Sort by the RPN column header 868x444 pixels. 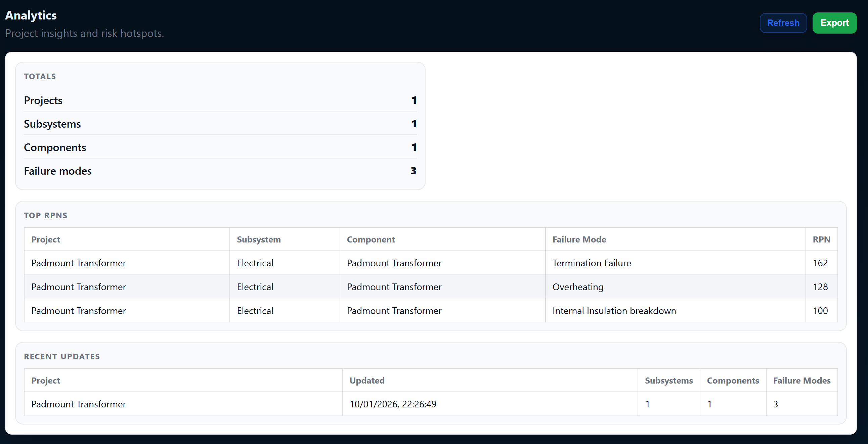tap(822, 239)
